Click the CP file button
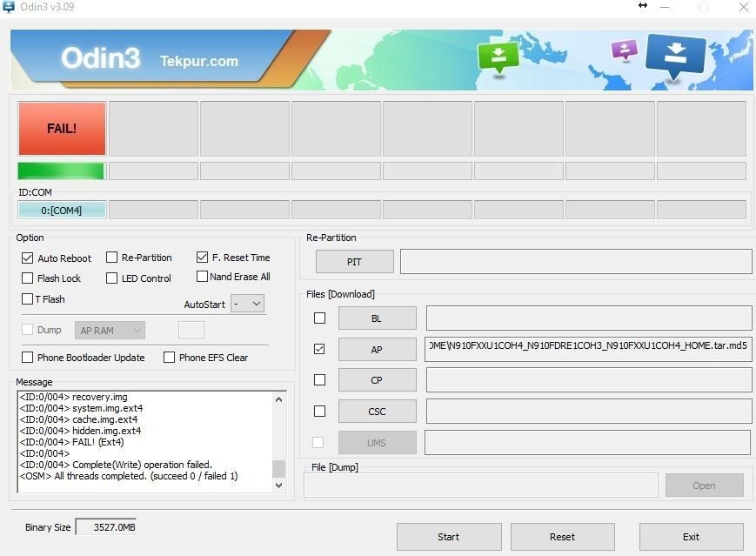 click(x=377, y=380)
